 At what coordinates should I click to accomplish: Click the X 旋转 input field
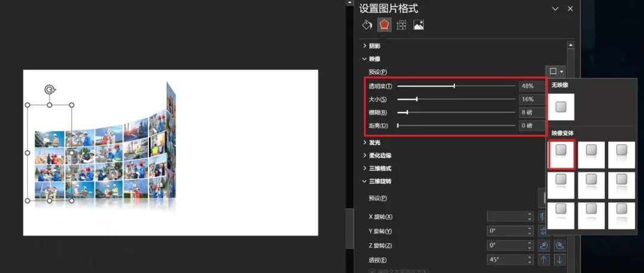tap(510, 217)
